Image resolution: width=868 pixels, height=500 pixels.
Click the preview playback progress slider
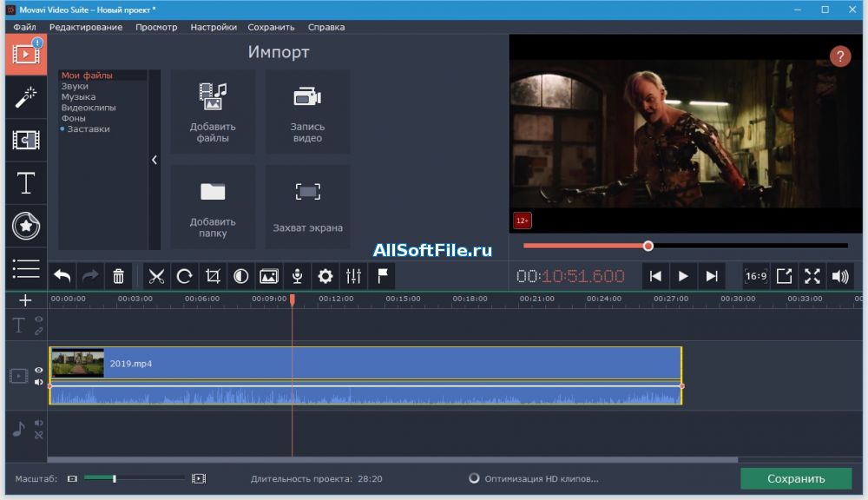point(686,246)
